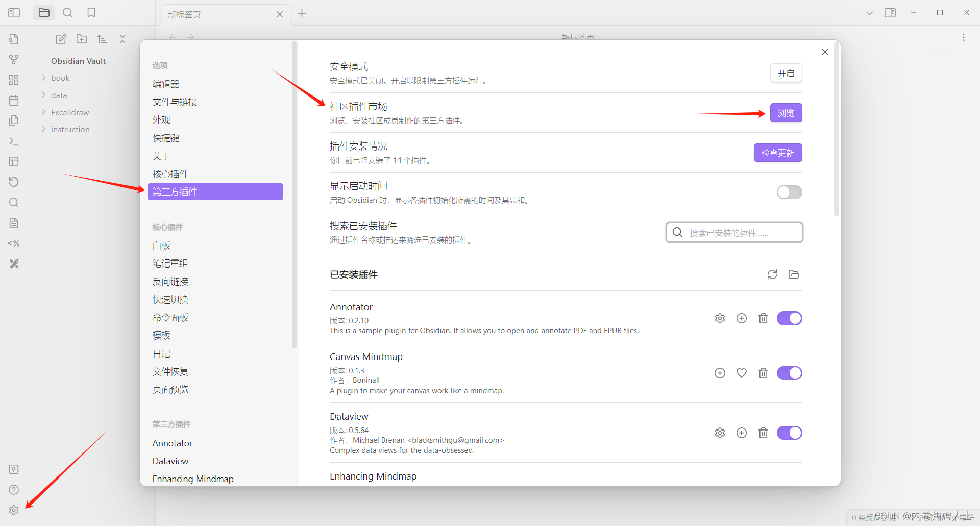Open Annotator plugin settings gear
Viewport: 980px width, 526px height.
(x=720, y=318)
